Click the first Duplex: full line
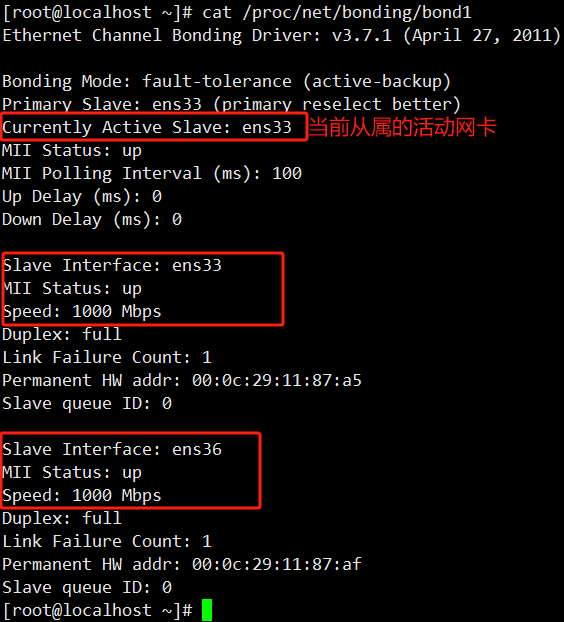This screenshot has width=564, height=622. point(62,334)
